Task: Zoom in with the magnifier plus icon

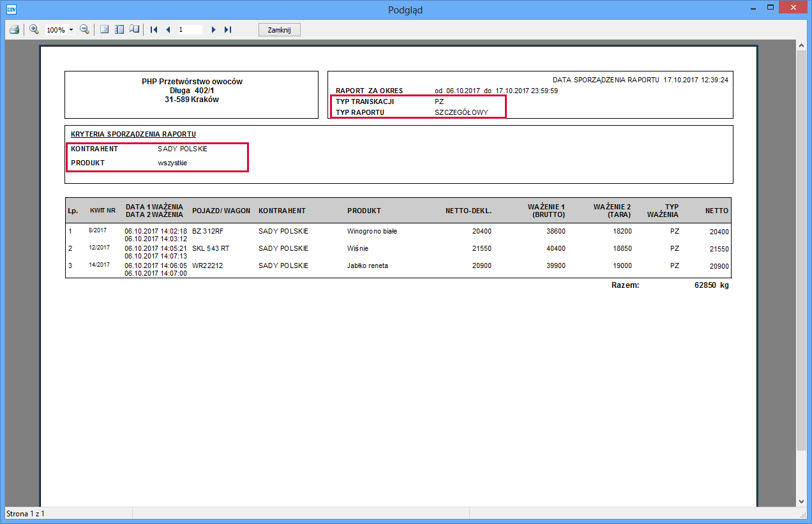Action: point(34,29)
